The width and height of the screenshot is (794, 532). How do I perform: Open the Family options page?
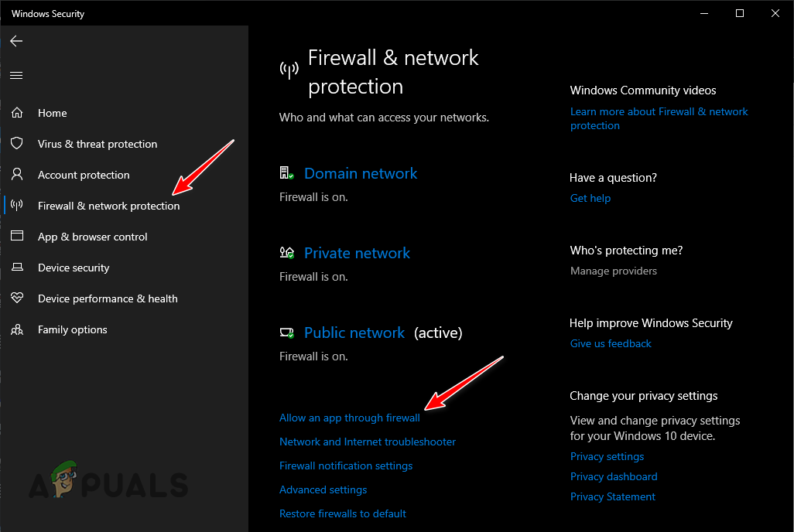[x=72, y=329]
